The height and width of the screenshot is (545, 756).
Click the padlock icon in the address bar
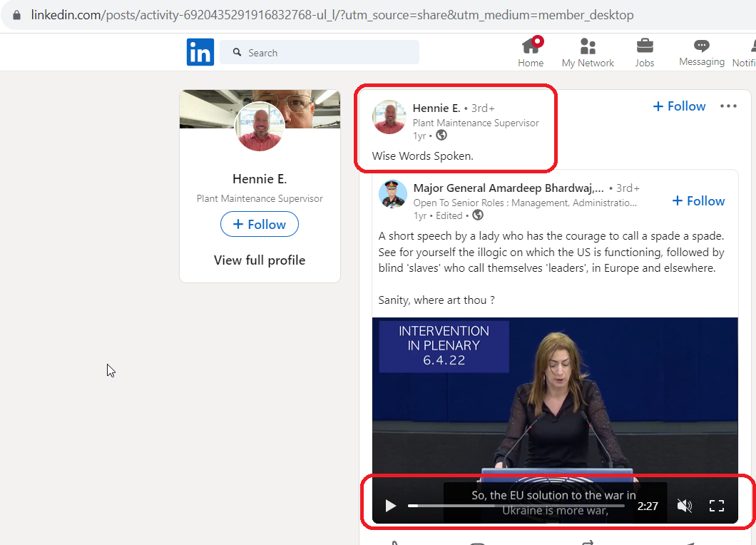pos(17,15)
